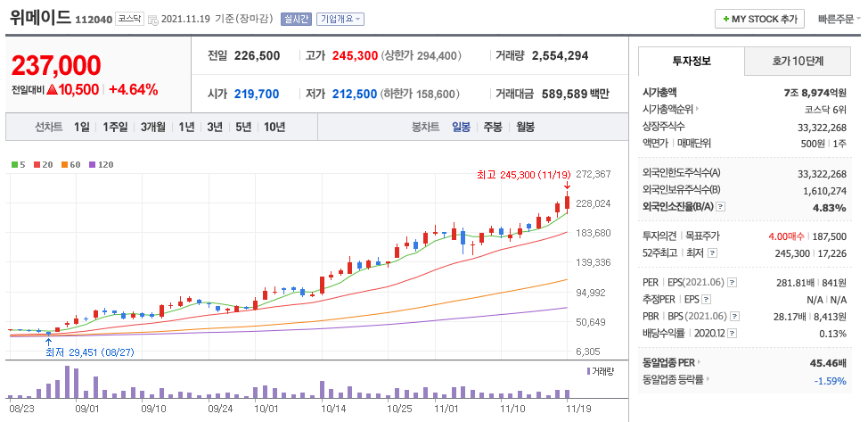Screen dimensions: 868x422
Task: Open the 기업개요 dropdown
Action: (340, 19)
